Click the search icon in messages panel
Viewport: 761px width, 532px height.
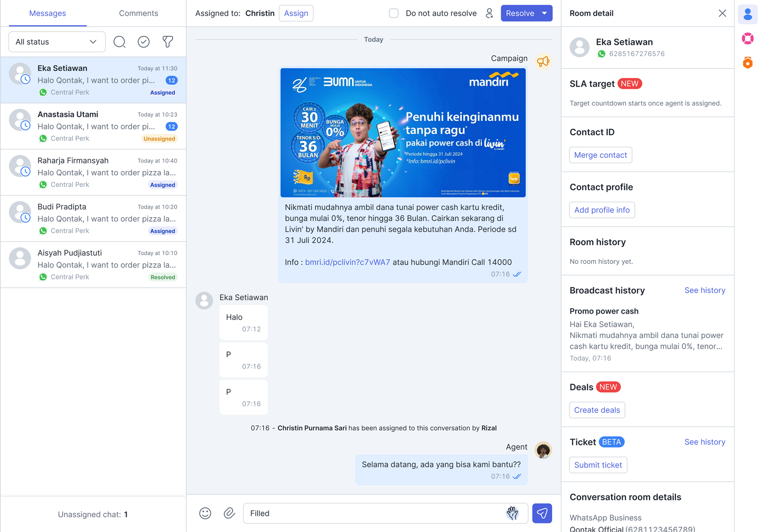coord(120,42)
